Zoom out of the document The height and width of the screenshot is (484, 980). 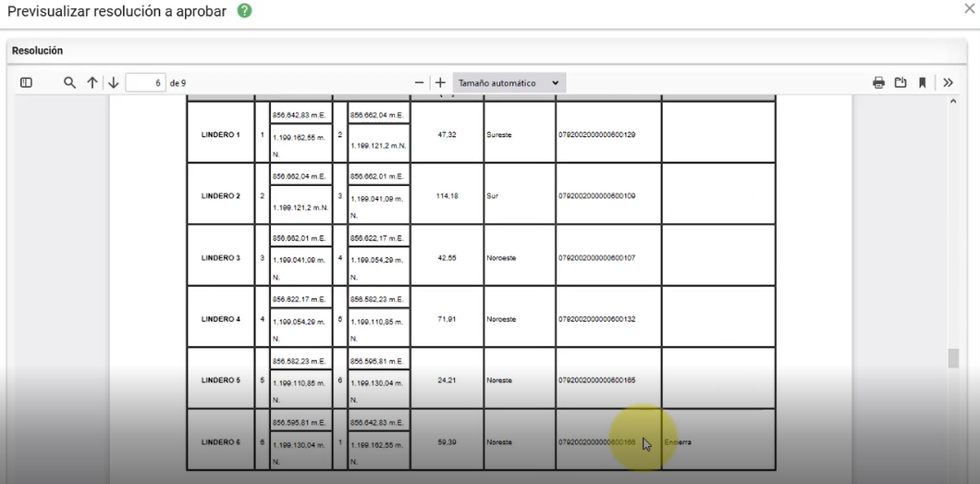[x=419, y=82]
